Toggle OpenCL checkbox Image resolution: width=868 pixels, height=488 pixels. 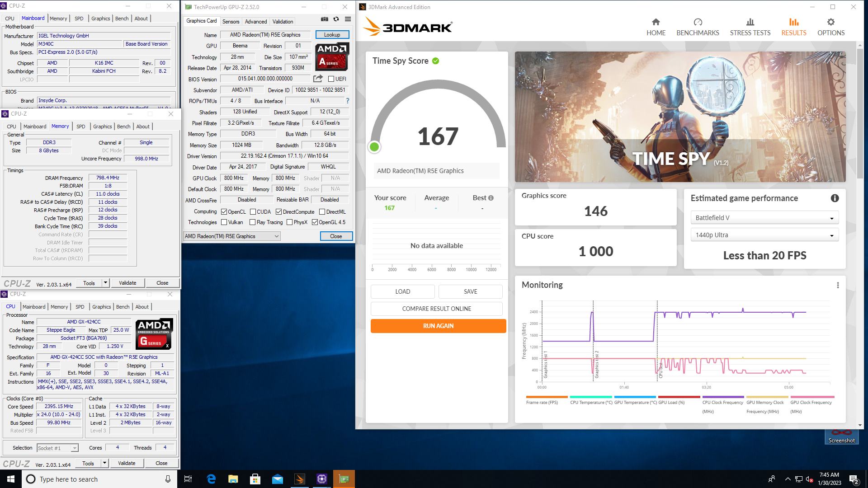(x=224, y=211)
